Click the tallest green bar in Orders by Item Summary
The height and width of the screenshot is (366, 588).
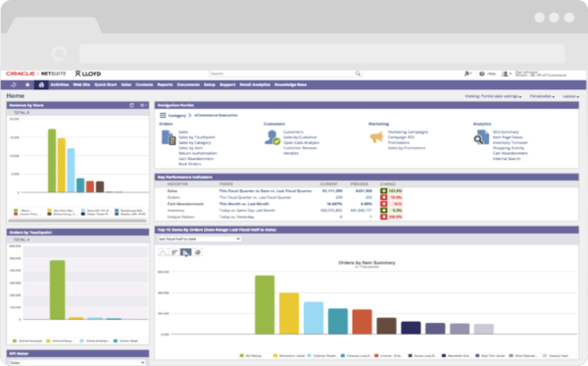tap(265, 305)
